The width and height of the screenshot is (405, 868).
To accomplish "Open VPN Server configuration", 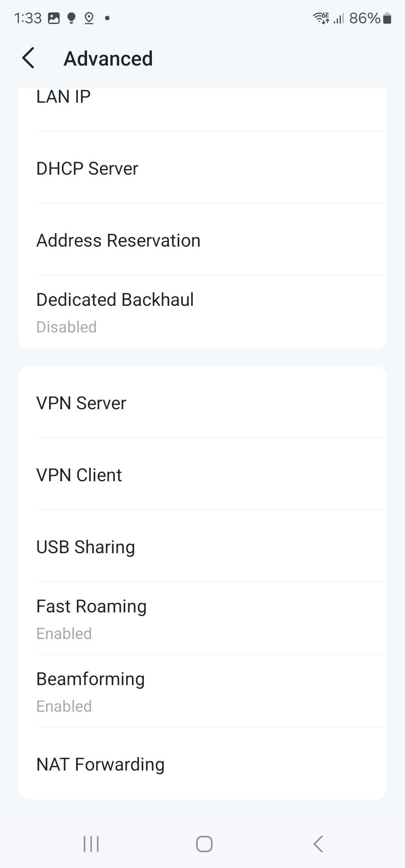I will click(202, 403).
